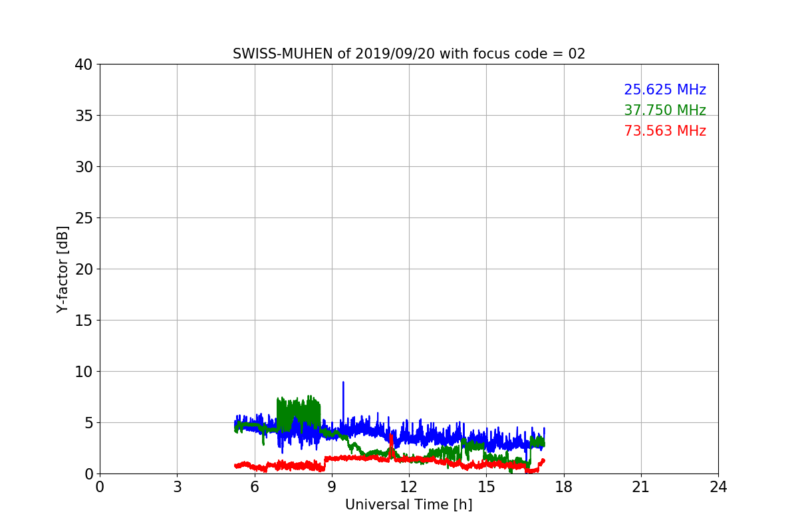Click the blue spike peak near 9.5 h
This screenshot has height=532, width=798.
343,383
